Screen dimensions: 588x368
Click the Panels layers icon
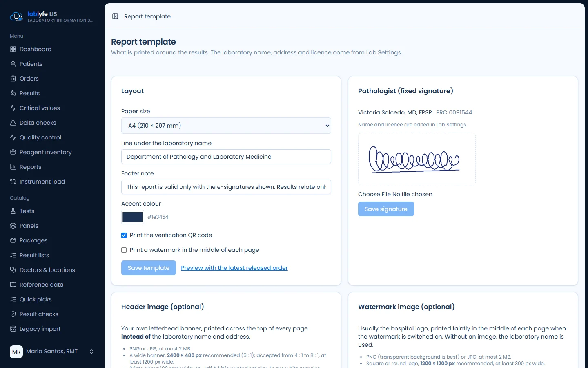coord(13,226)
